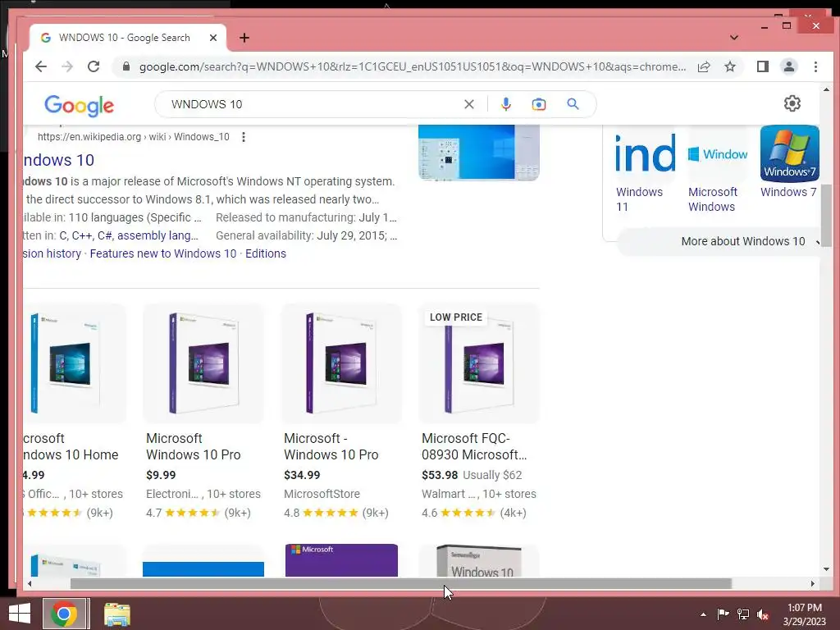
Task: Click the Chrome address bar URL
Action: 413,66
